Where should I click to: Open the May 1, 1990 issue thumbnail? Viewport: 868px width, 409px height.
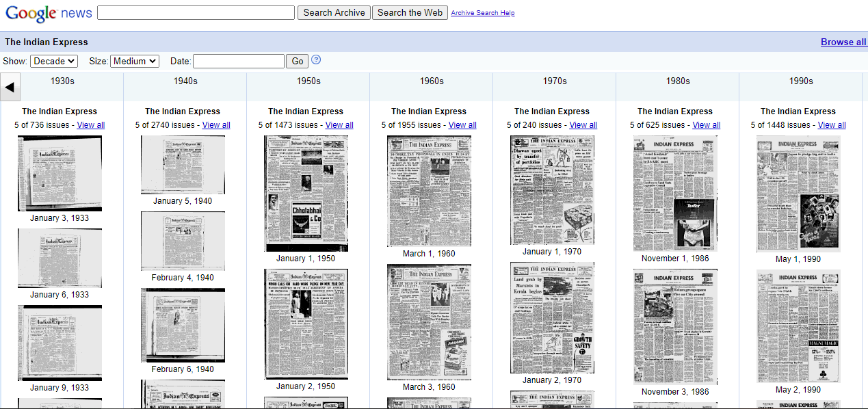[x=798, y=194]
